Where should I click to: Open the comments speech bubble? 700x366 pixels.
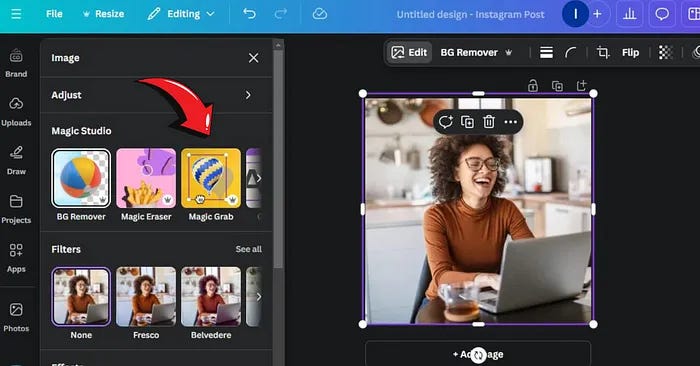pyautogui.click(x=662, y=14)
